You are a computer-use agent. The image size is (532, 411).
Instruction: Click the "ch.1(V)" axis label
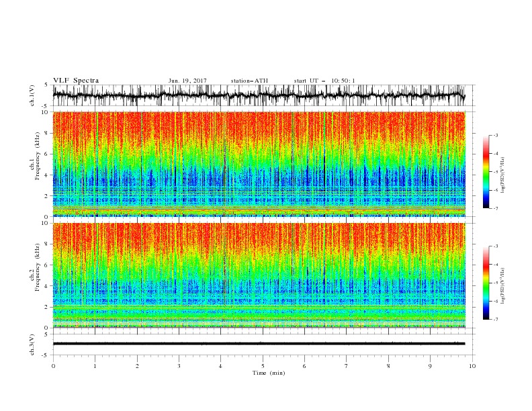coord(32,95)
